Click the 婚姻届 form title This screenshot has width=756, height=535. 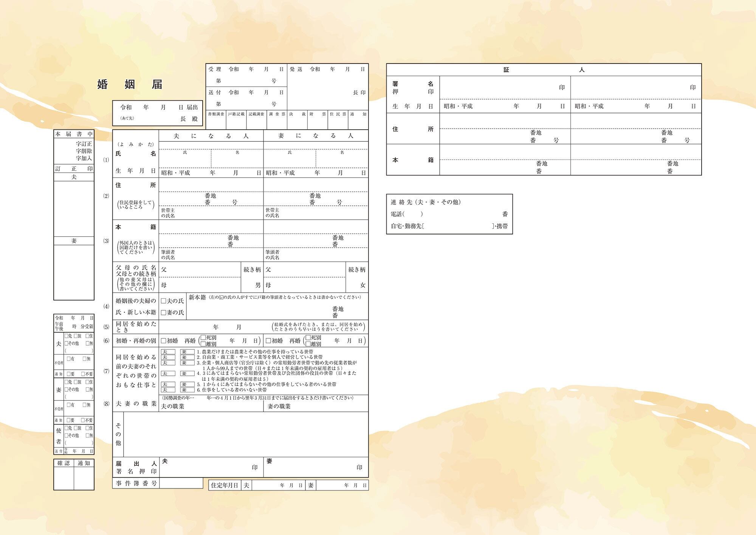point(130,84)
